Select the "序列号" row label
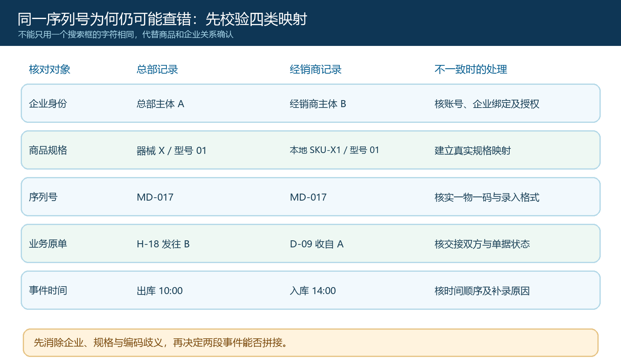Viewport: 621px width, 364px height. point(43,197)
